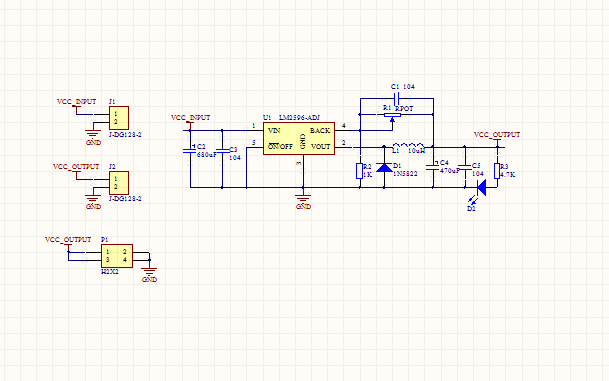Select the C5 capacitor symbol
The image size is (609, 381).
(x=465, y=167)
